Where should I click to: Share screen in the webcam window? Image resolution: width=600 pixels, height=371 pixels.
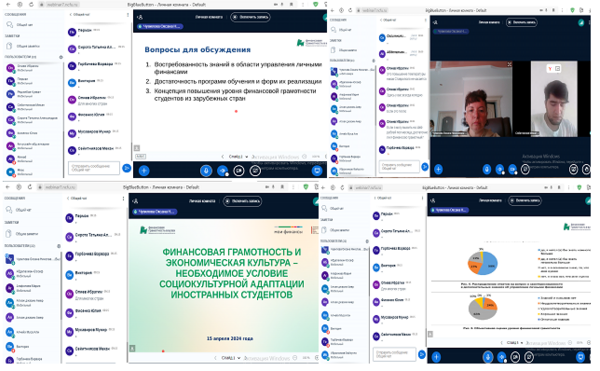coord(525,169)
